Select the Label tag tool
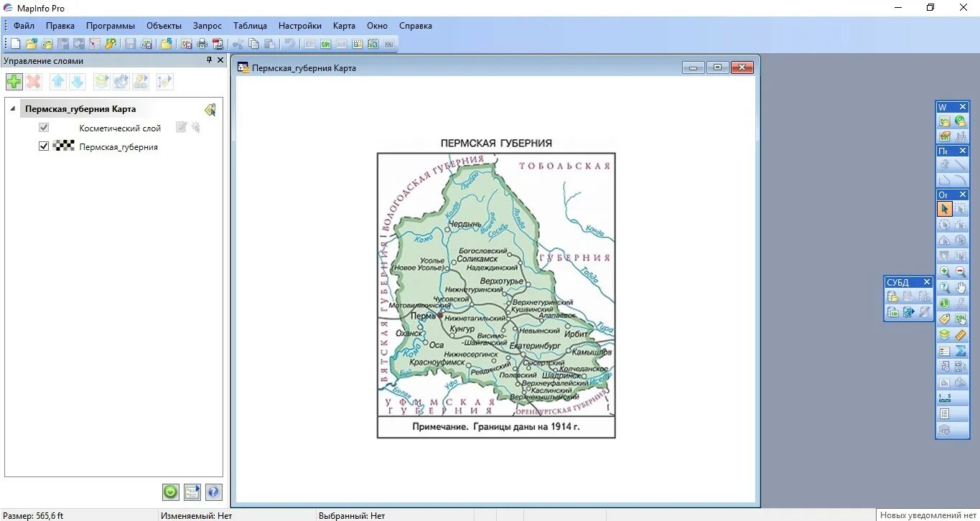Viewport: 980px width, 521px height. (x=945, y=319)
